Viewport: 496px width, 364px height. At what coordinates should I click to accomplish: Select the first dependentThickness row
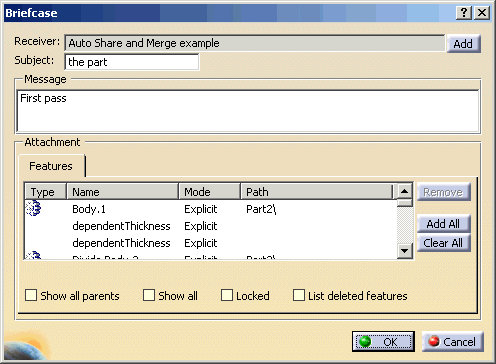point(121,226)
